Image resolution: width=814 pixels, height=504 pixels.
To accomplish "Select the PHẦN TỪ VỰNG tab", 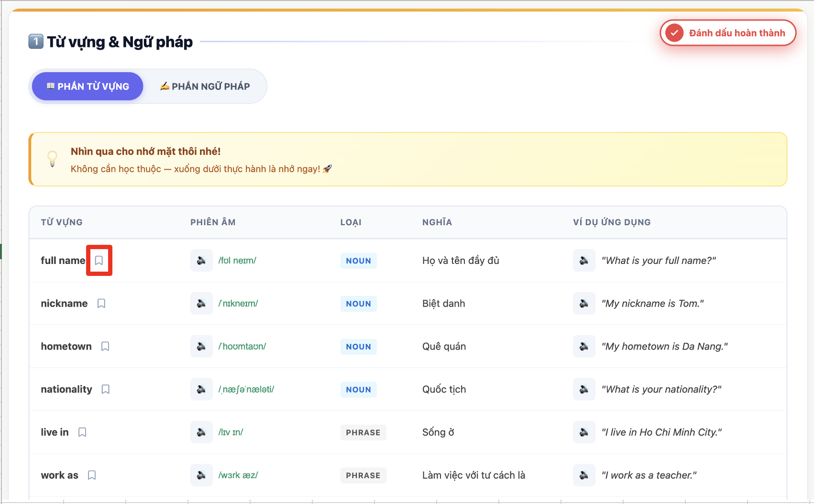I will coord(88,87).
